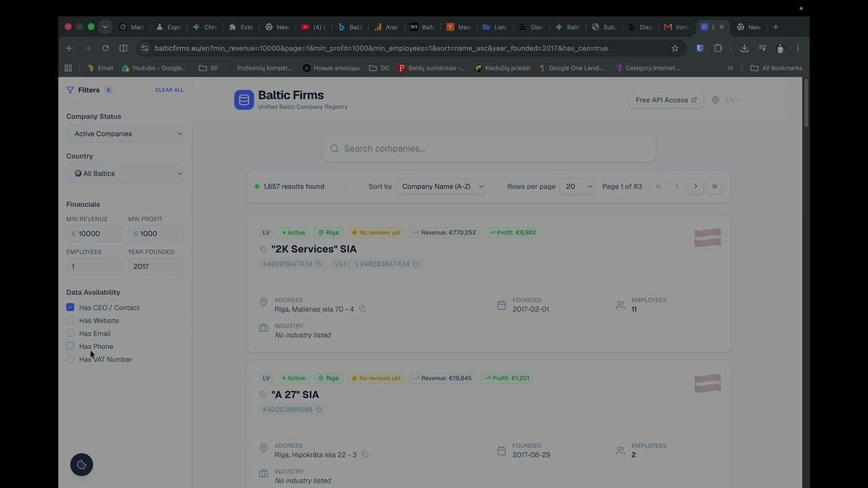Screen dimensions: 868x488
Task: Switch to the Gmail Intro tab
Action: [x=675, y=27]
